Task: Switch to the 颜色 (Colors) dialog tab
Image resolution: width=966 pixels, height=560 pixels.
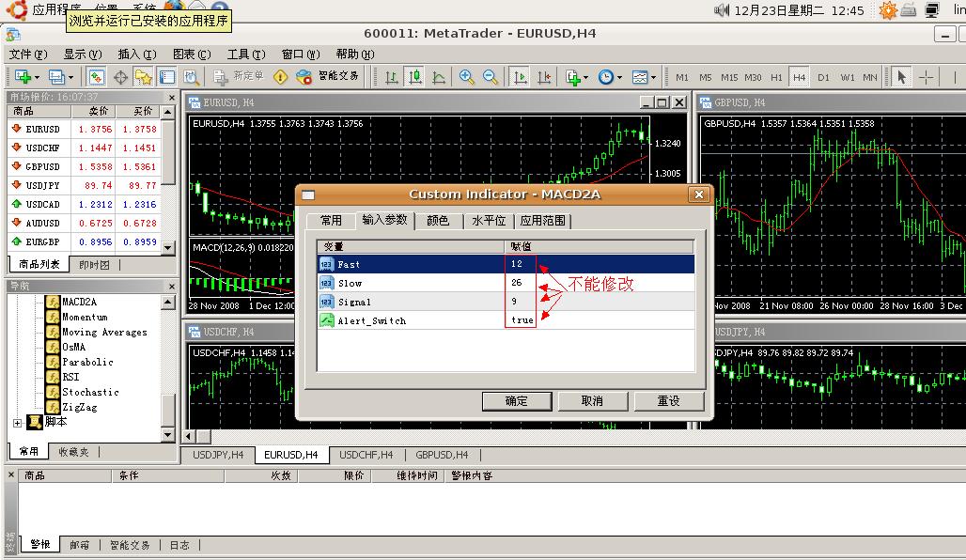Action: [x=438, y=221]
